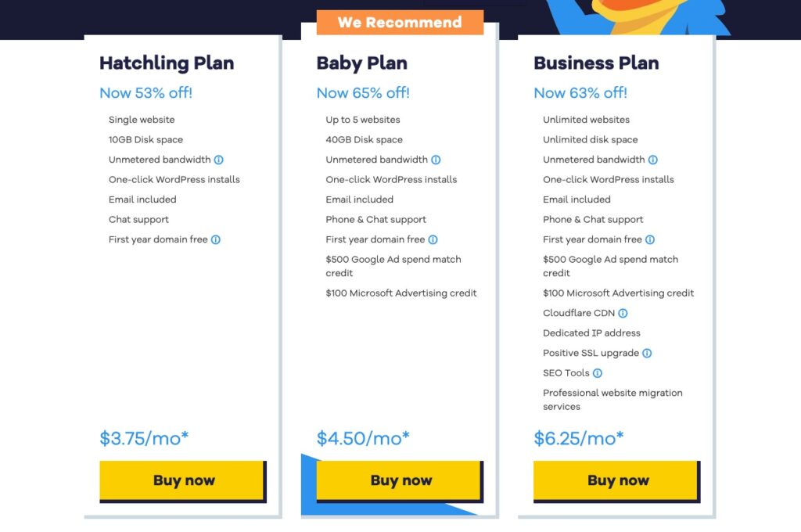Click the Now 65% off text
801x532 pixels.
point(363,93)
